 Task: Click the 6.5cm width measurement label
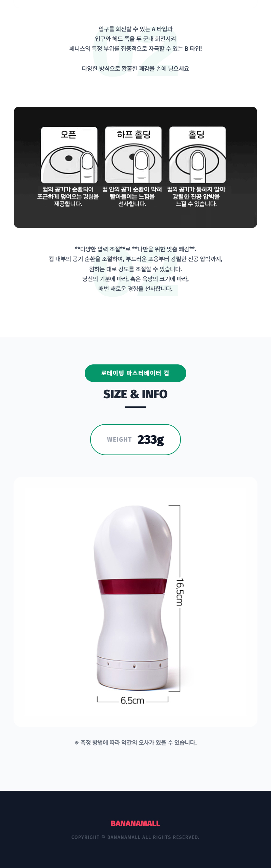(132, 700)
